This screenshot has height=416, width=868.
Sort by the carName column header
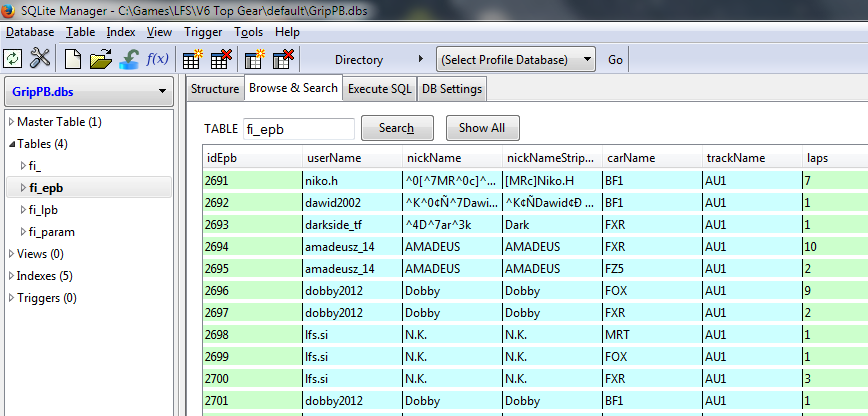[653, 158]
